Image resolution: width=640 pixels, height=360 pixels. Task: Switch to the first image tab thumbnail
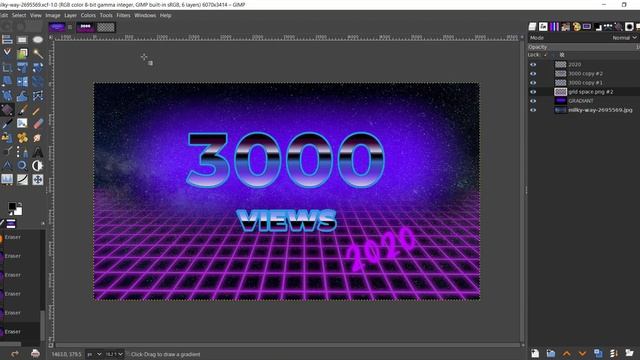pos(57,27)
